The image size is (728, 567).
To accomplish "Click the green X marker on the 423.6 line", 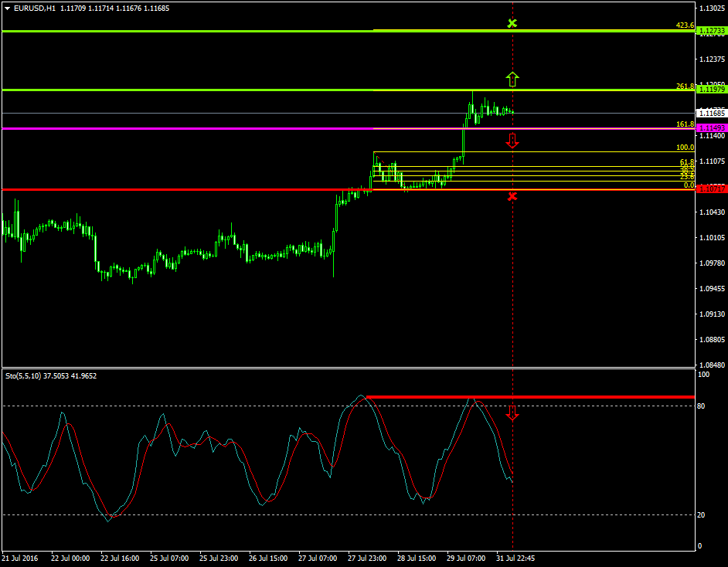I will [512, 24].
